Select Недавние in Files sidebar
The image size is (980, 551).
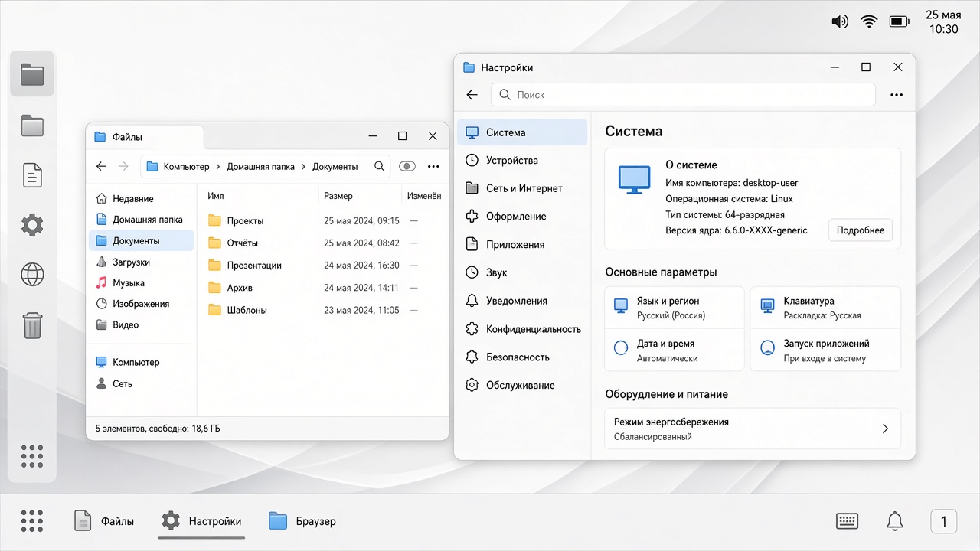142,198
